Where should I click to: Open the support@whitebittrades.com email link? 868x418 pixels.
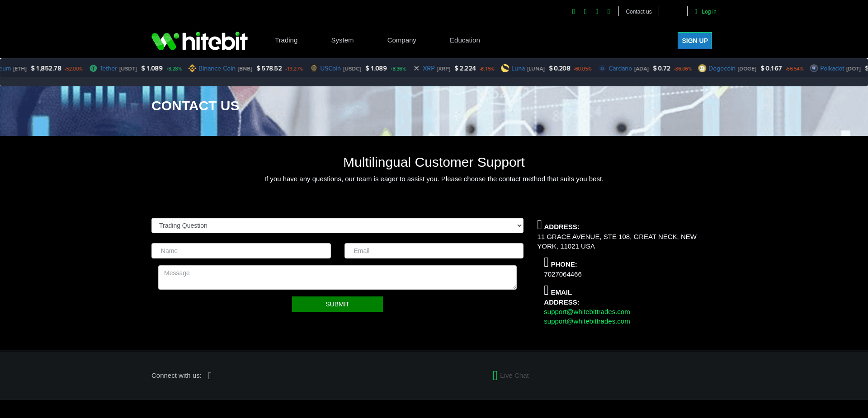[586, 312]
